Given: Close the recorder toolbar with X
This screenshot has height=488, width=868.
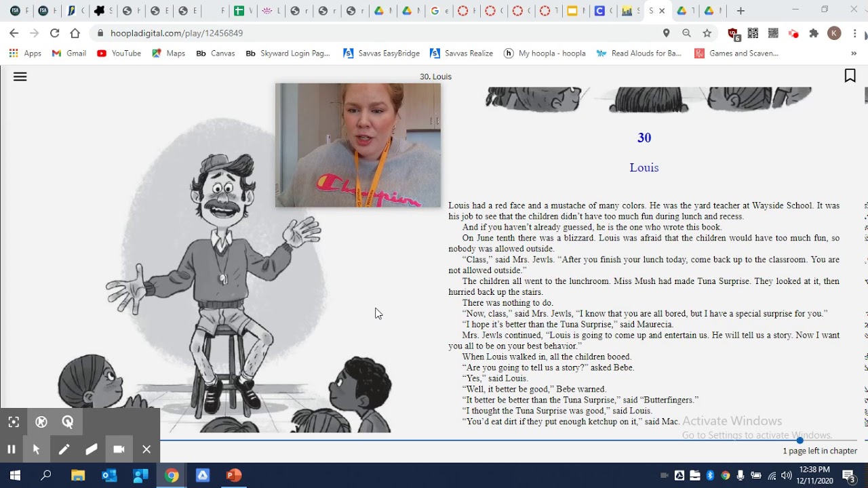Looking at the screenshot, I should pyautogui.click(x=146, y=449).
